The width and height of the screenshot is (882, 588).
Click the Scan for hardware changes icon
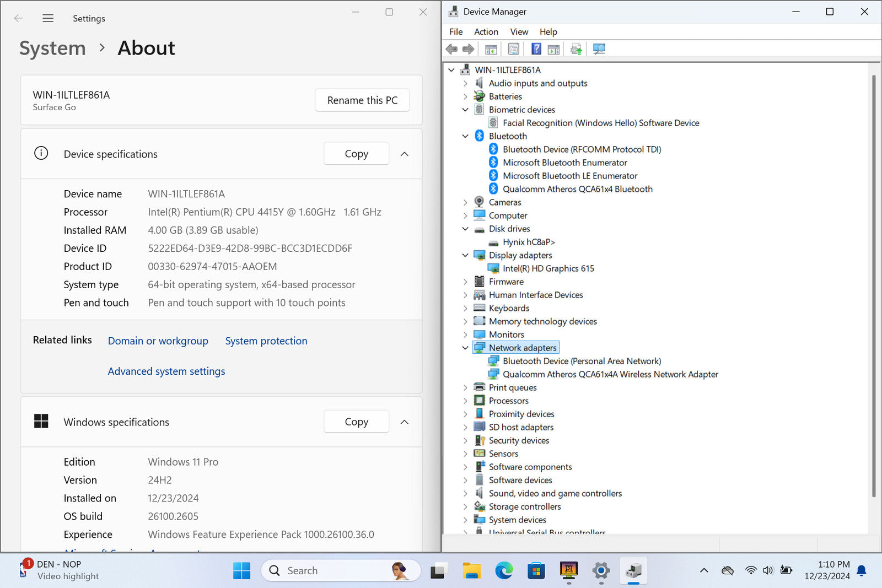(599, 49)
